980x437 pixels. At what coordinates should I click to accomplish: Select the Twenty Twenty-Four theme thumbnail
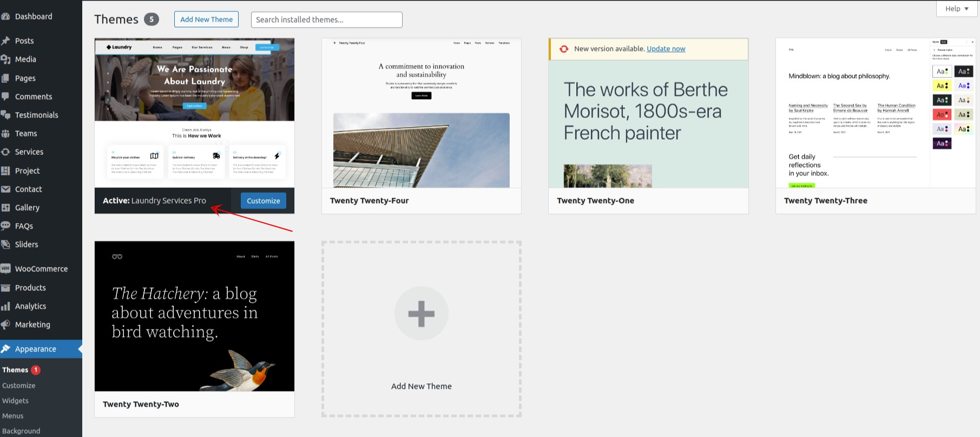(x=421, y=114)
